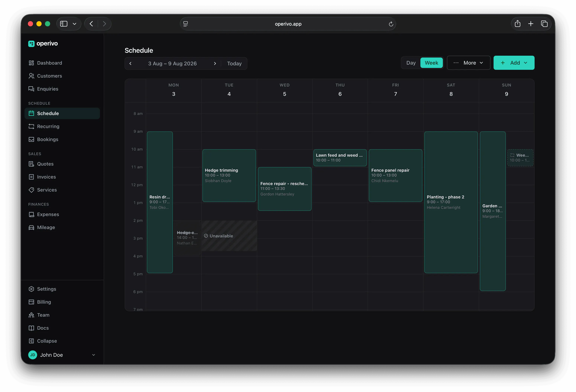Open recurring Wee... event on Sunday
Image resolution: width=576 pixels, height=392 pixels.
[520, 158]
